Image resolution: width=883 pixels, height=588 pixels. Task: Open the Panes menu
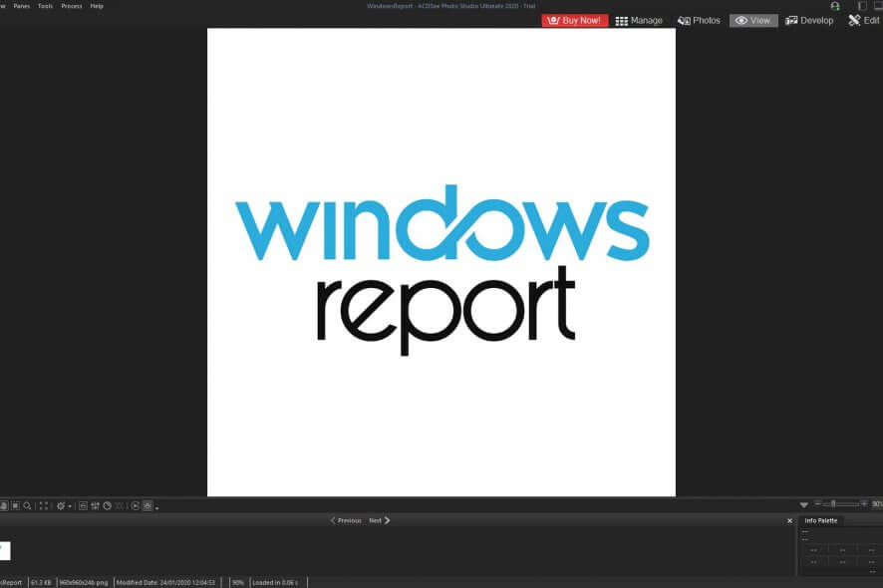click(21, 6)
